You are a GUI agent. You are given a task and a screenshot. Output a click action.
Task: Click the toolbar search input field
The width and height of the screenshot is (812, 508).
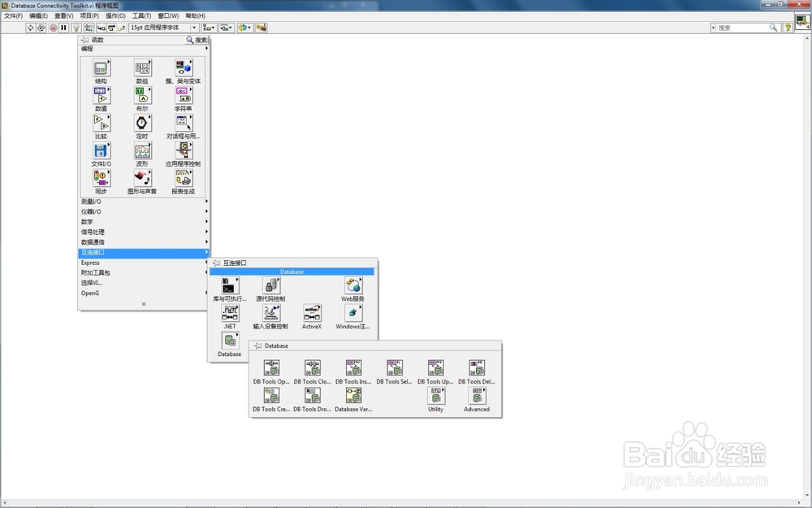point(745,28)
